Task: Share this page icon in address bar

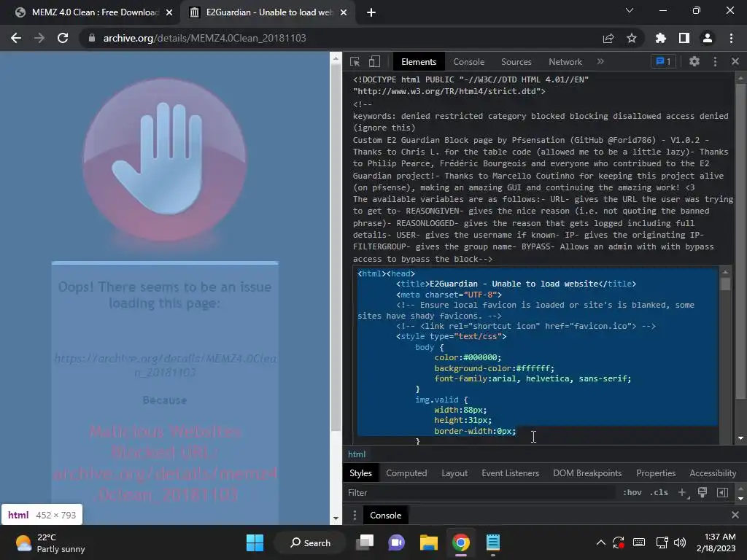Action: tap(608, 38)
